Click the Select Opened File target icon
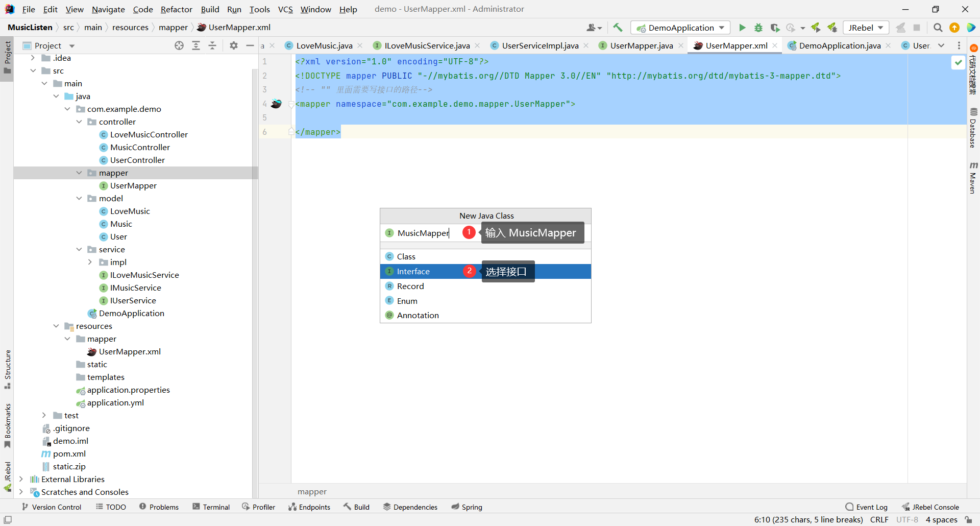 click(179, 45)
